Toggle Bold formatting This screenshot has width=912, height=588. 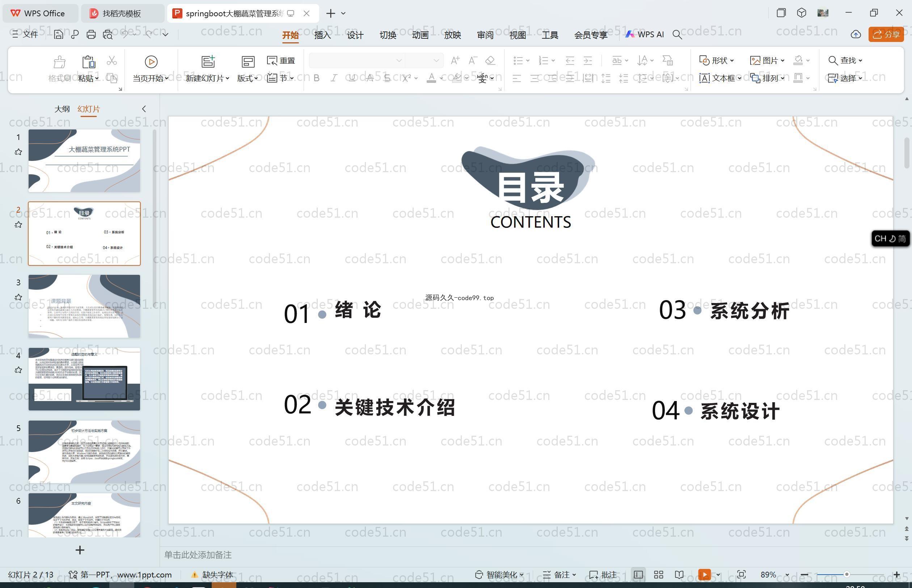tap(316, 78)
